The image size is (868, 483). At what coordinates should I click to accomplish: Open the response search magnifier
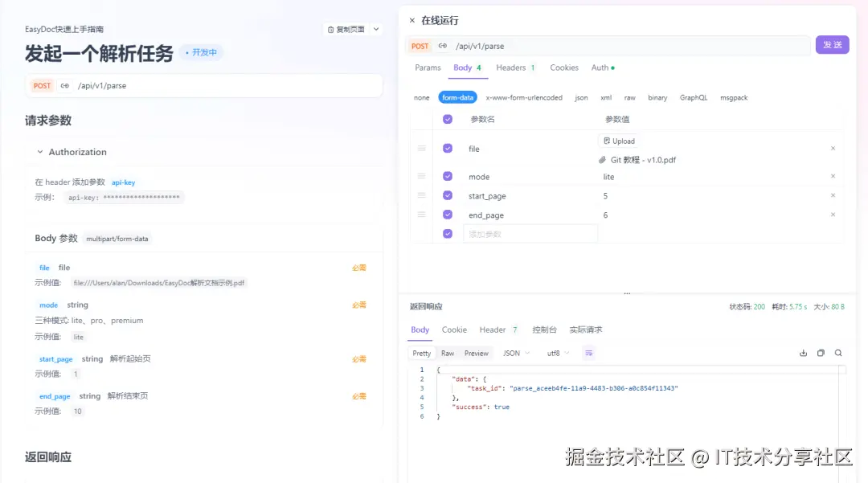tap(839, 352)
